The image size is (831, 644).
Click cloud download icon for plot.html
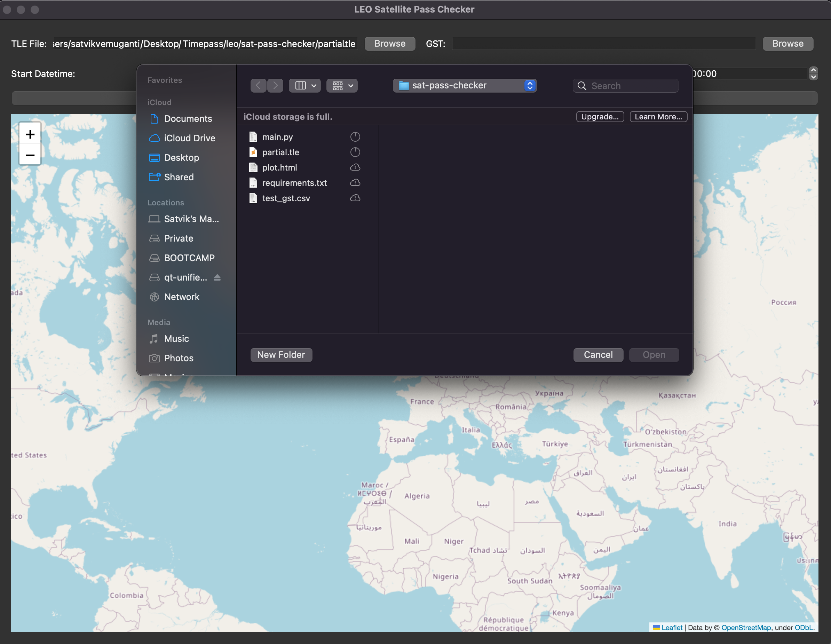[355, 167]
